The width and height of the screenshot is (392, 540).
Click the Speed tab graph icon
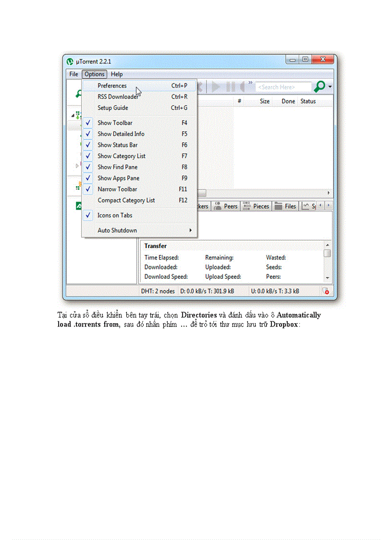click(305, 206)
